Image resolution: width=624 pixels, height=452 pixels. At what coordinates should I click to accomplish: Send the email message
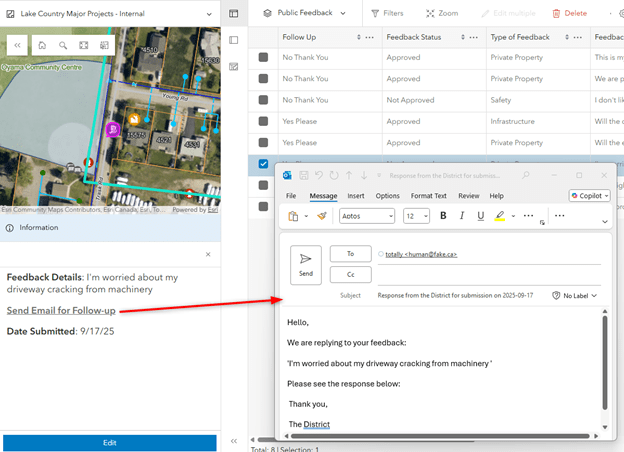pyautogui.click(x=306, y=265)
